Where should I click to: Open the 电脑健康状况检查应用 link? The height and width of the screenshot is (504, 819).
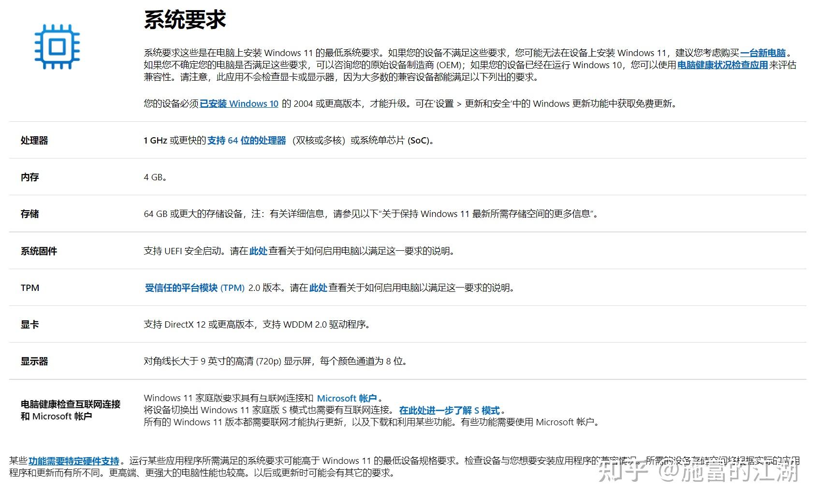(x=722, y=65)
